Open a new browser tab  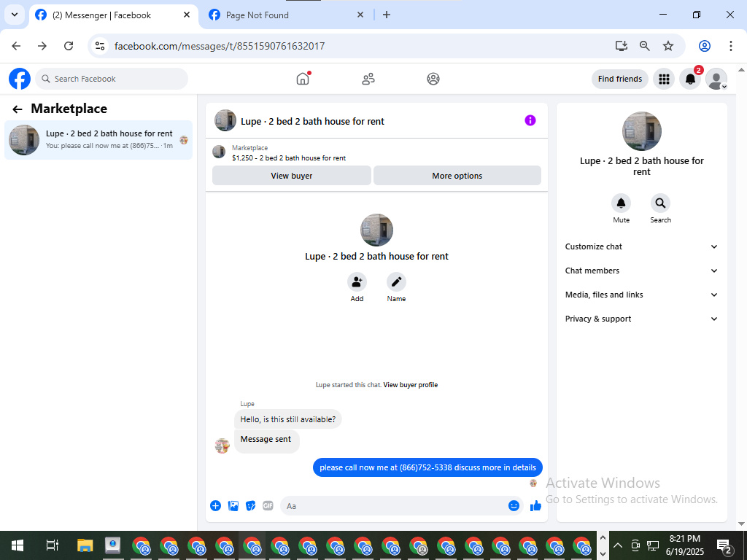click(x=387, y=15)
